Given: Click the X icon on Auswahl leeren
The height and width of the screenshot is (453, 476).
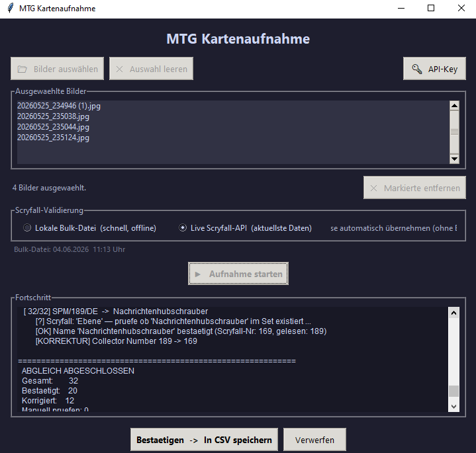Looking at the screenshot, I should click(x=120, y=69).
